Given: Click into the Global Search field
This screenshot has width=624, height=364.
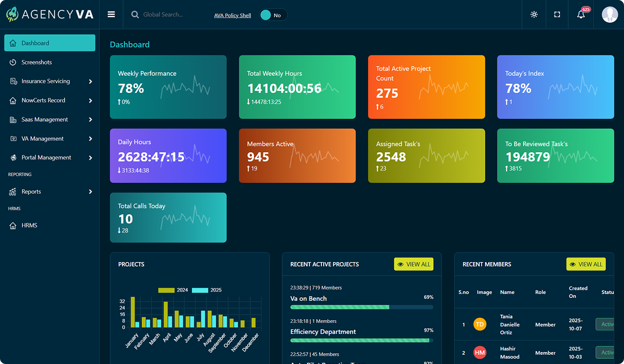Looking at the screenshot, I should tap(171, 15).
